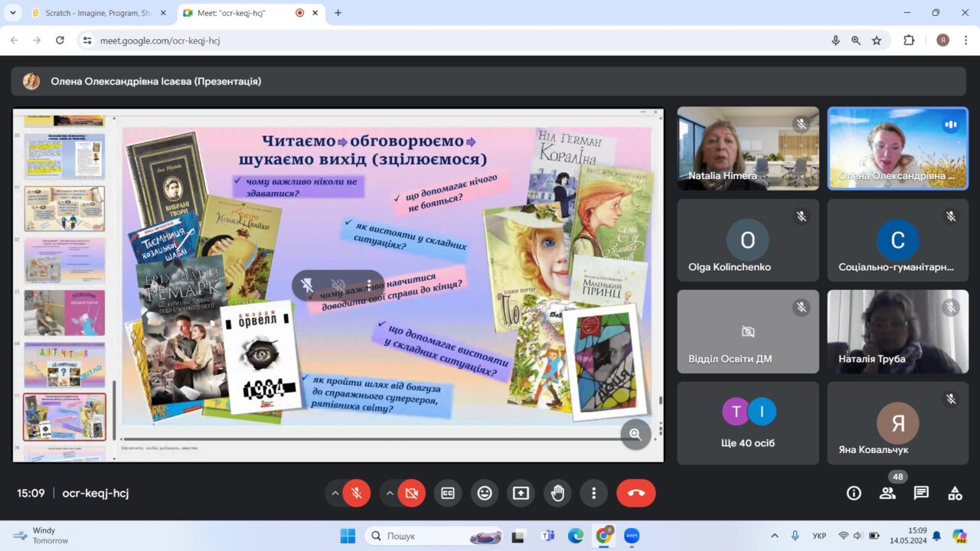The image size is (980, 551).
Task: Open Microsoft Edge from taskbar
Action: (x=576, y=536)
